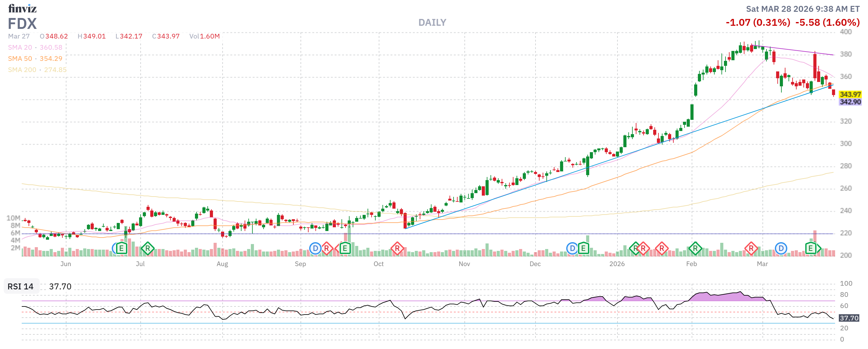This screenshot has width=868, height=349.
Task: Open the blue D dividend marker in December
Action: pos(572,249)
